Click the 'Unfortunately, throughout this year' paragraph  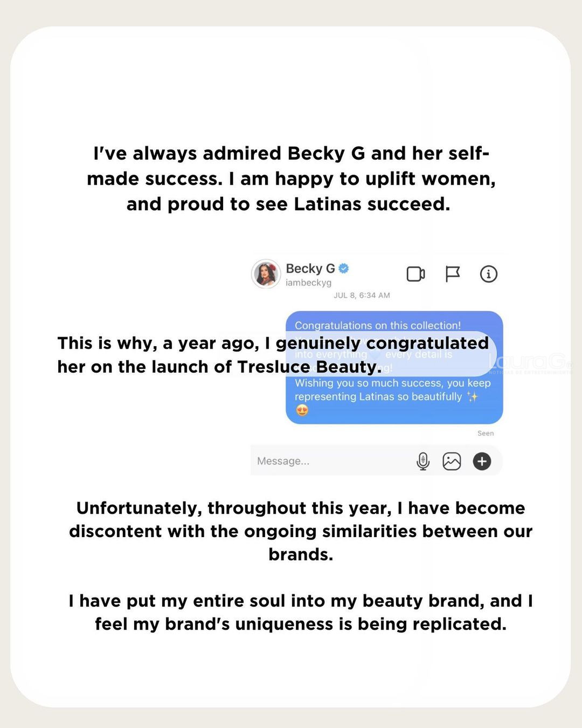[301, 531]
